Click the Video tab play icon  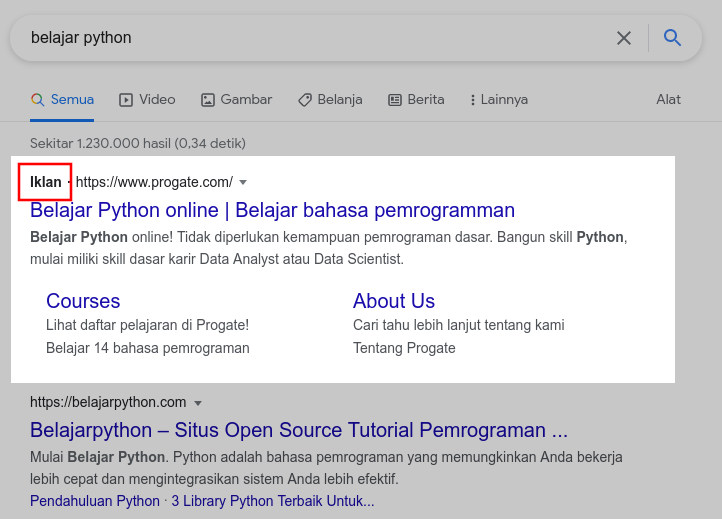[126, 100]
